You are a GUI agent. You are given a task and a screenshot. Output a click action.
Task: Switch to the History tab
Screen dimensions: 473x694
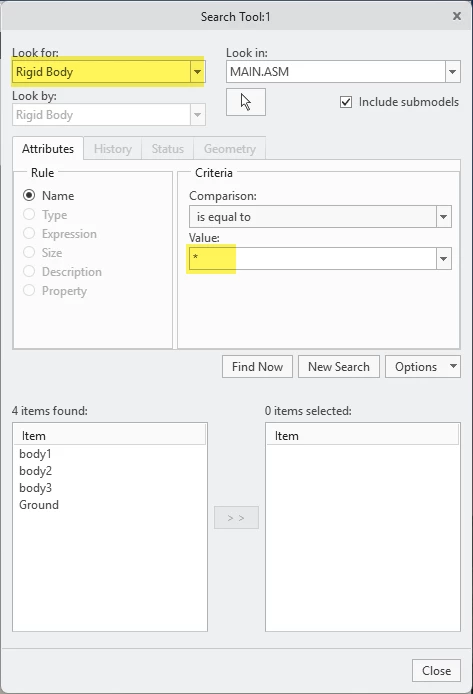(x=112, y=149)
